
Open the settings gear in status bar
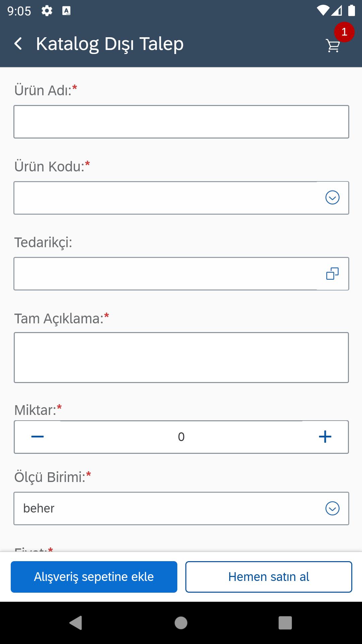tap(47, 11)
